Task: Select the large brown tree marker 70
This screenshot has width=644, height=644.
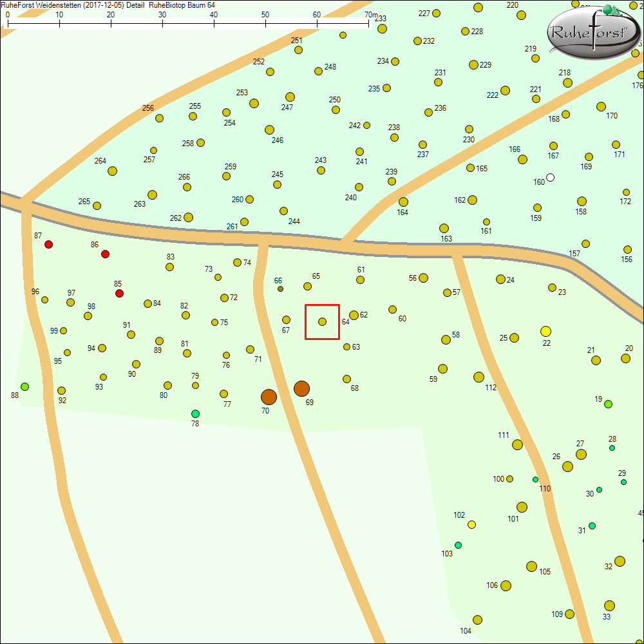Action: pos(269,397)
